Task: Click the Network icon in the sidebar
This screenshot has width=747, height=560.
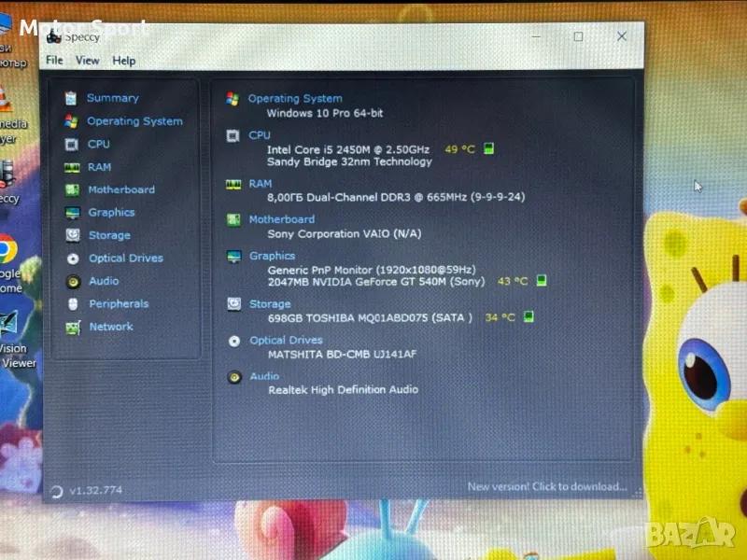Action: click(x=72, y=328)
